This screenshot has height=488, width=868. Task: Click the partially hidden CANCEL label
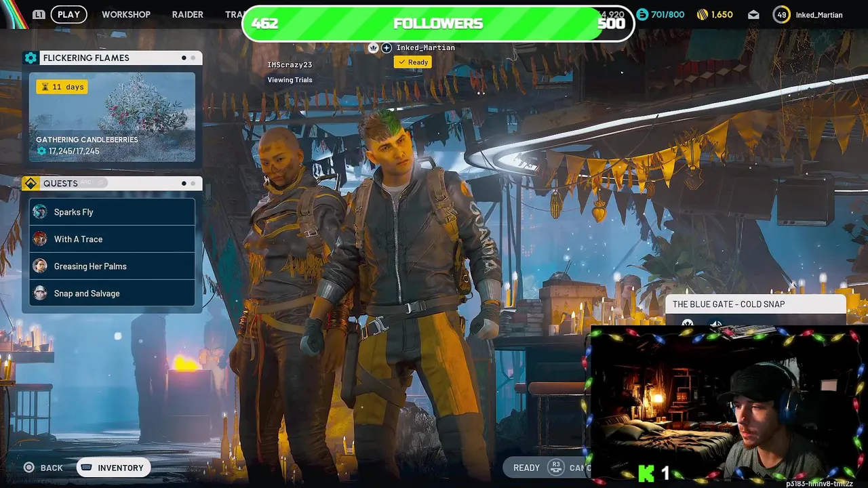pyautogui.click(x=580, y=468)
